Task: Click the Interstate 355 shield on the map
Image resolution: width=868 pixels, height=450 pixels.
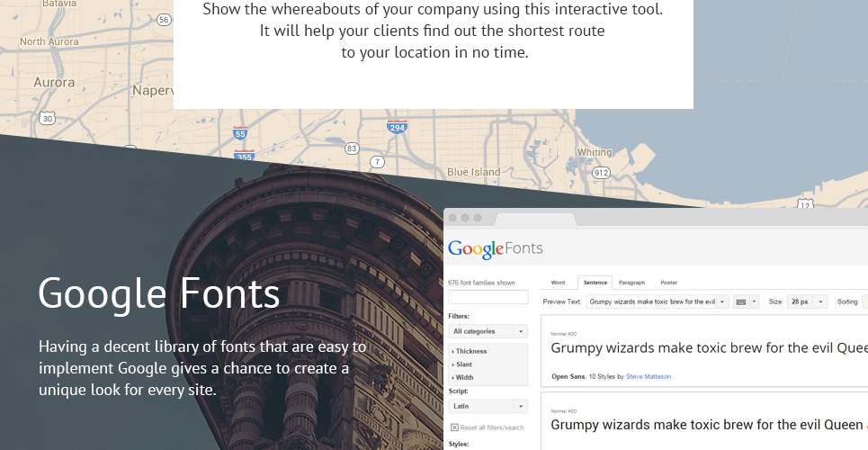Action: coord(244,156)
